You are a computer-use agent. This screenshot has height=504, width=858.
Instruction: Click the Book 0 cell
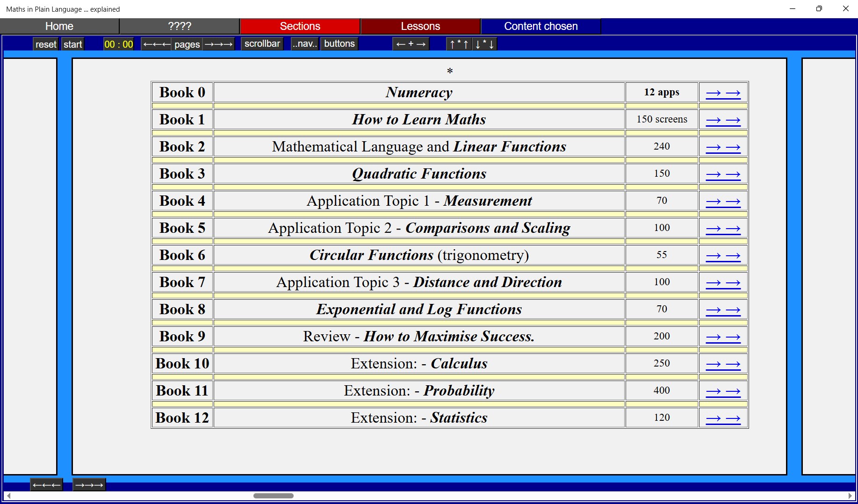[182, 93]
